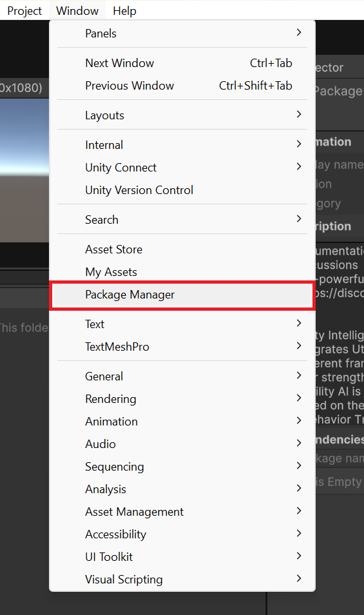364x615 pixels.
Task: Expand the TextMeshPro submenu
Action: 182,347
